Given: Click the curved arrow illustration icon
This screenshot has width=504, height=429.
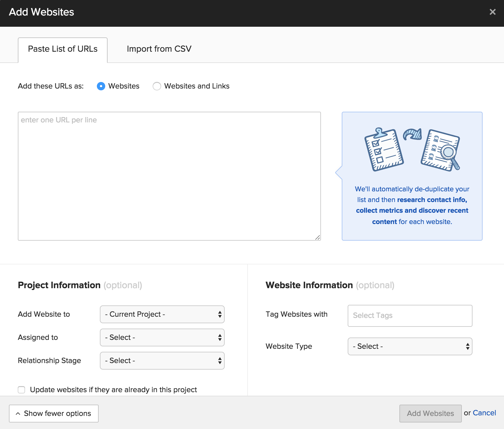Looking at the screenshot, I should click(x=412, y=134).
